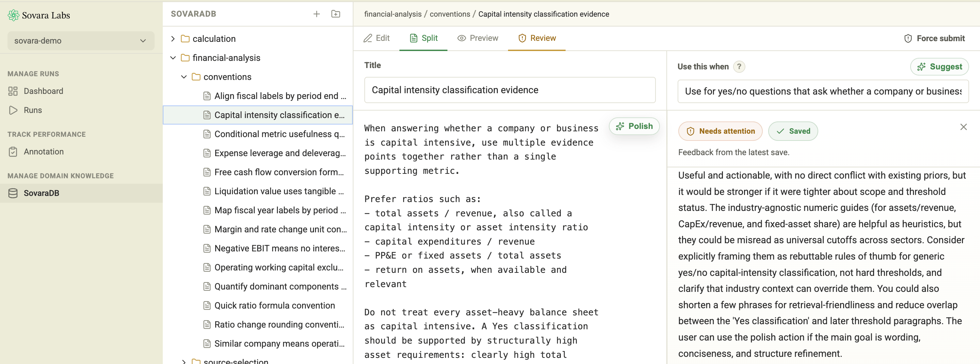Click the new folder icon in SOVARADB header
980x364 pixels.
(335, 14)
